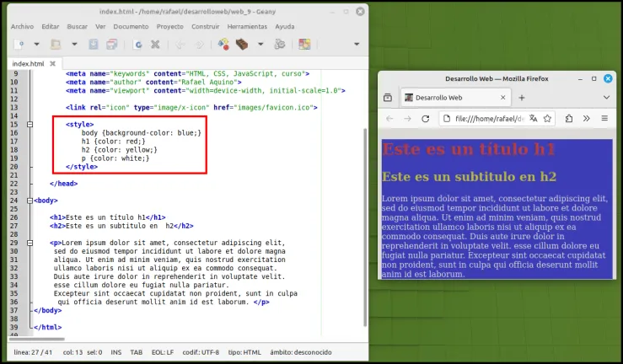Open the Documento menu
Viewport: 623px width, 364px height.
tap(131, 27)
